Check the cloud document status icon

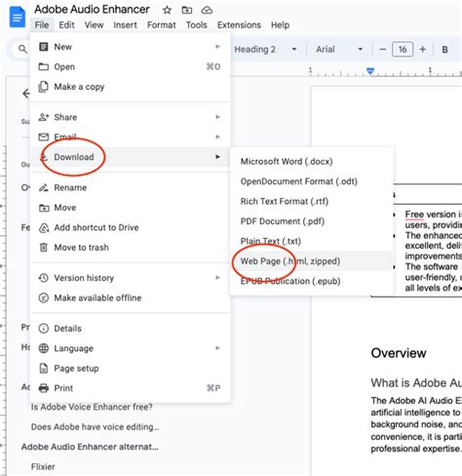[x=207, y=10]
